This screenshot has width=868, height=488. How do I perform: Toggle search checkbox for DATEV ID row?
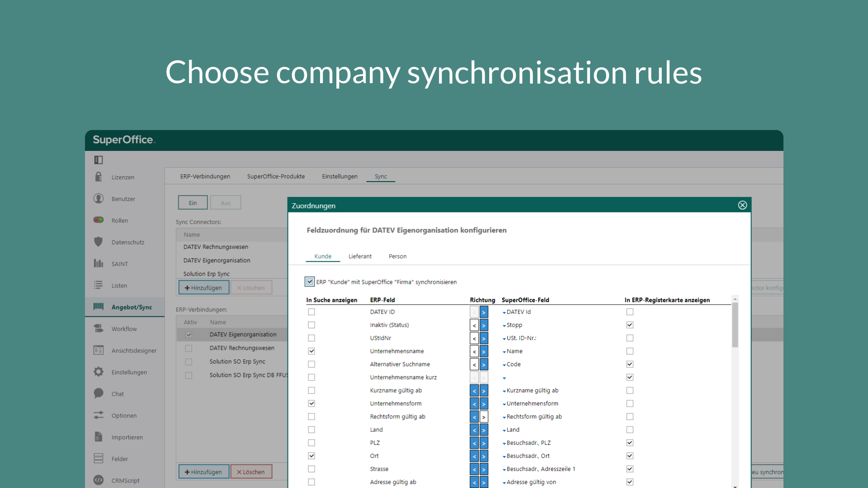[x=311, y=312]
